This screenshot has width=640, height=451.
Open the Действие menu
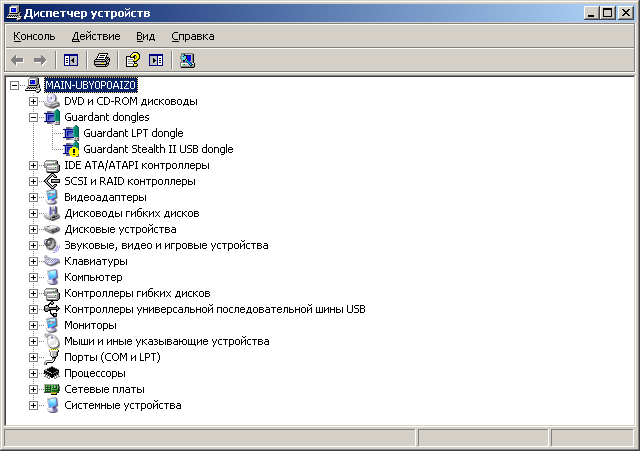tap(96, 36)
